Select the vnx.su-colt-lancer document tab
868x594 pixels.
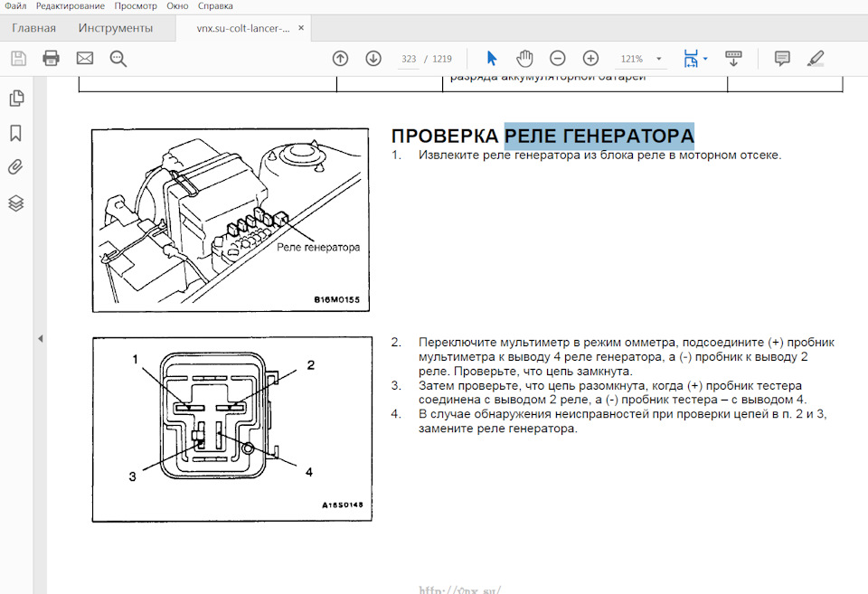(243, 28)
